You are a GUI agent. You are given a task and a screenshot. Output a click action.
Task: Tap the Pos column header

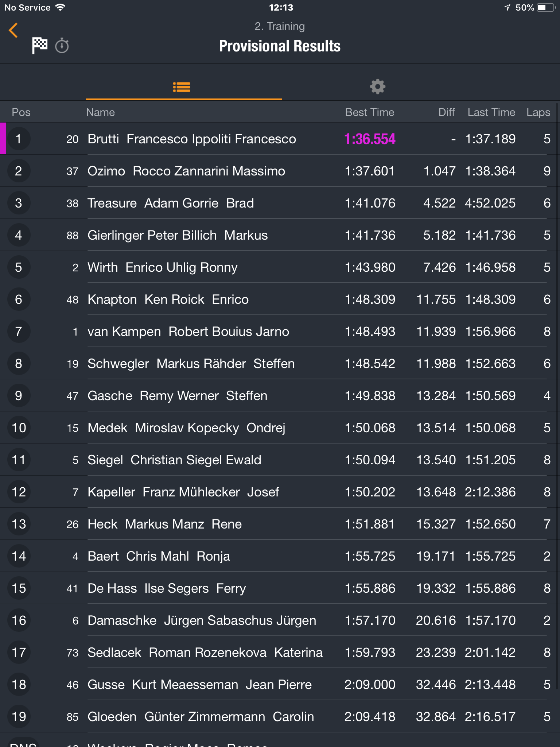click(x=21, y=112)
